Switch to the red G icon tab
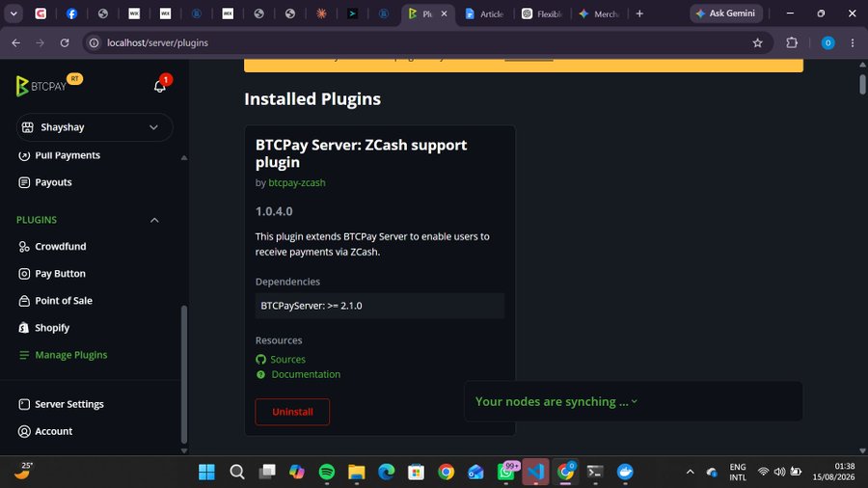 point(41,14)
